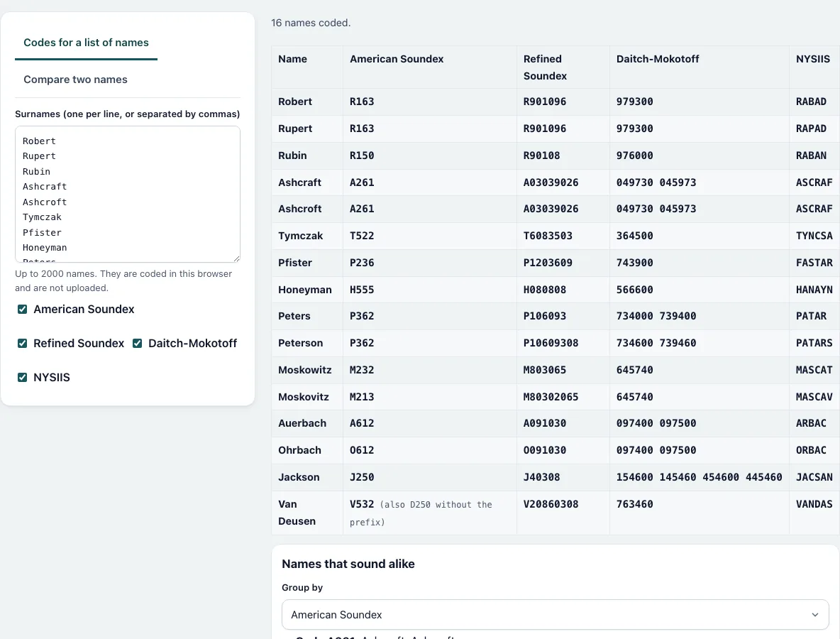
Task: Select R150 code in the Rubin row
Action: pos(362,155)
